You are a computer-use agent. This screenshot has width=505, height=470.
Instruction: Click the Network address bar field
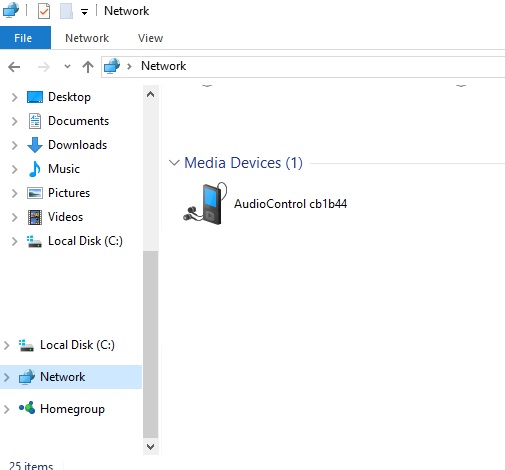pyautogui.click(x=303, y=66)
